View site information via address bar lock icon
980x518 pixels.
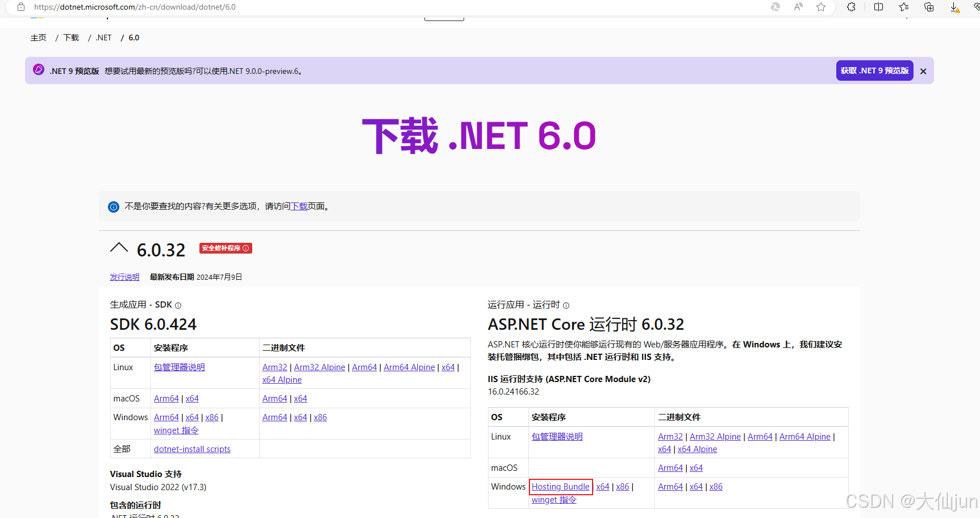pos(20,7)
